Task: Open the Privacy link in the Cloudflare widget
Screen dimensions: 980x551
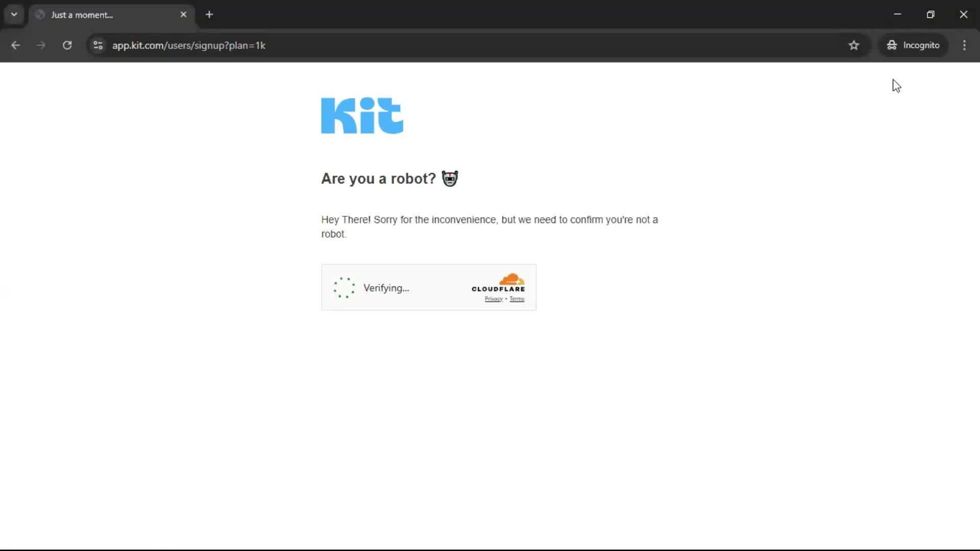Action: [493, 299]
